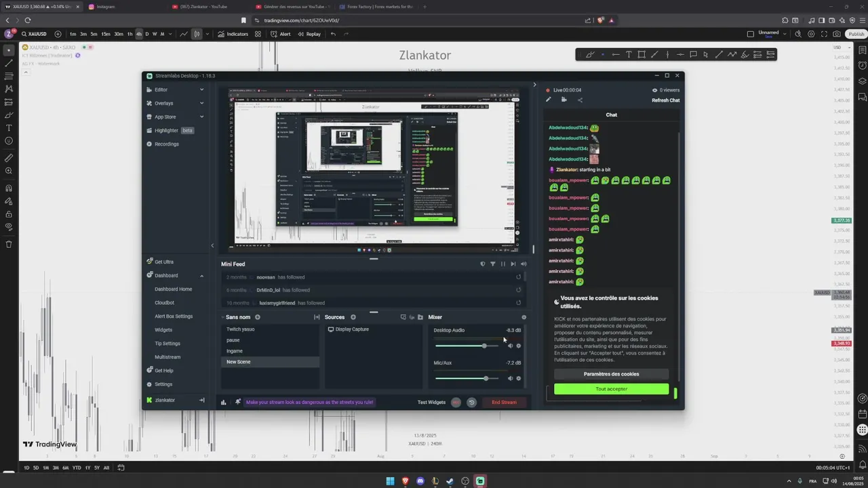Open Streamlabs Settings gear item
This screenshot has width=868, height=488.
coord(159,384)
